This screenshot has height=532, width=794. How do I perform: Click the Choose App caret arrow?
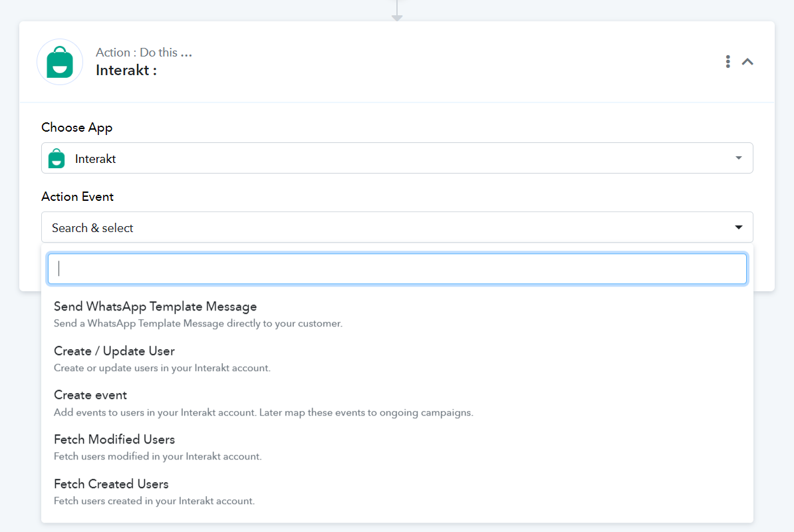(738, 158)
